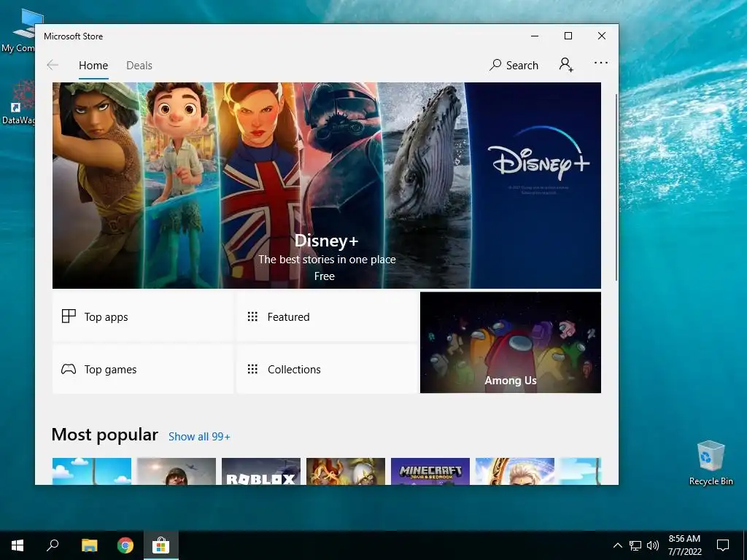Open the network status tray icon
This screenshot has height=560, width=747.
[x=635, y=545]
